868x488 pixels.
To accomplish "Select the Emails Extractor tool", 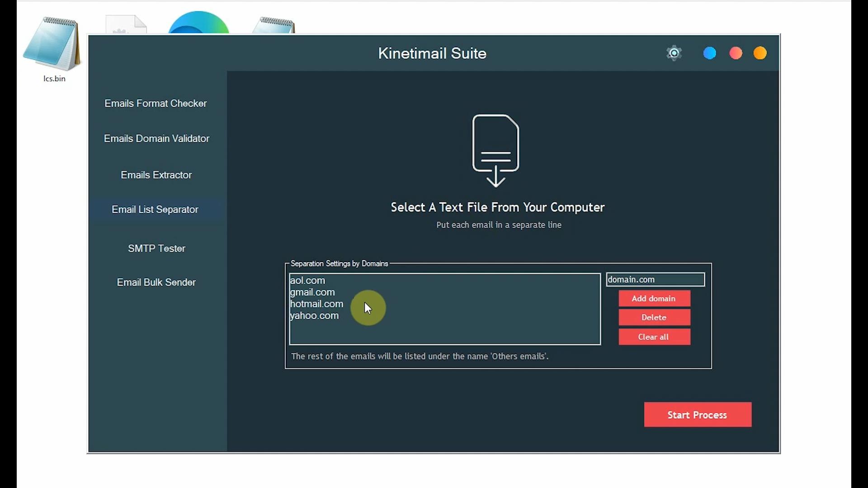I will [x=156, y=175].
